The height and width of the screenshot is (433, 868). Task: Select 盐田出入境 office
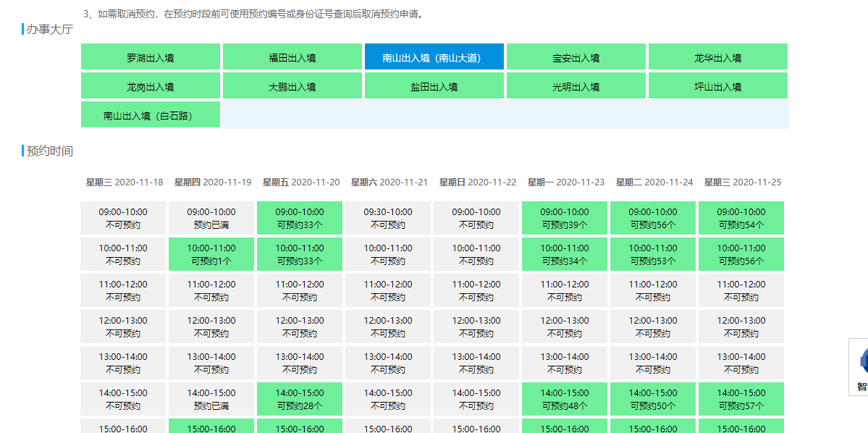point(434,85)
